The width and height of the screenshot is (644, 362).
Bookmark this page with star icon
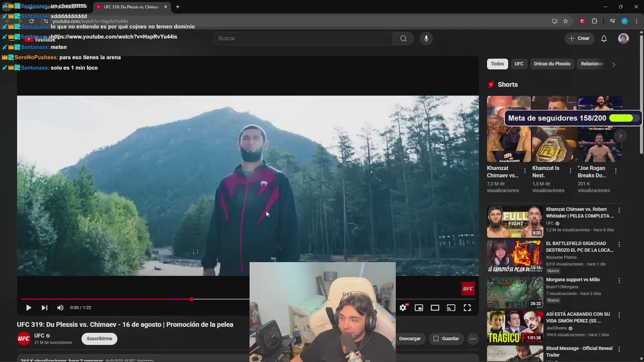point(566,21)
